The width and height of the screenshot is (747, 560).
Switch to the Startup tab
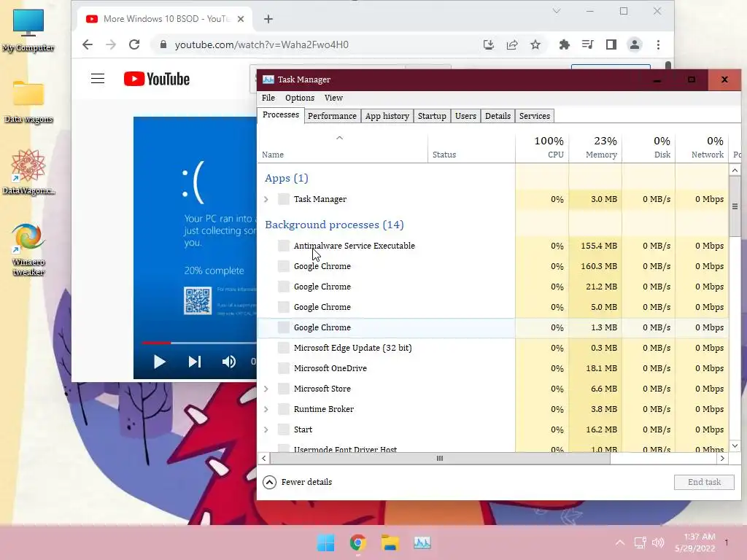(x=432, y=116)
